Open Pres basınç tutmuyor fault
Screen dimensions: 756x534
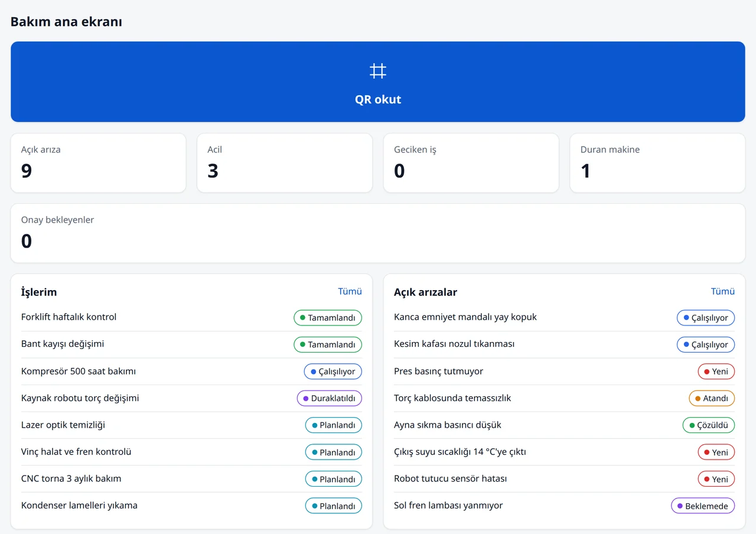(564, 371)
